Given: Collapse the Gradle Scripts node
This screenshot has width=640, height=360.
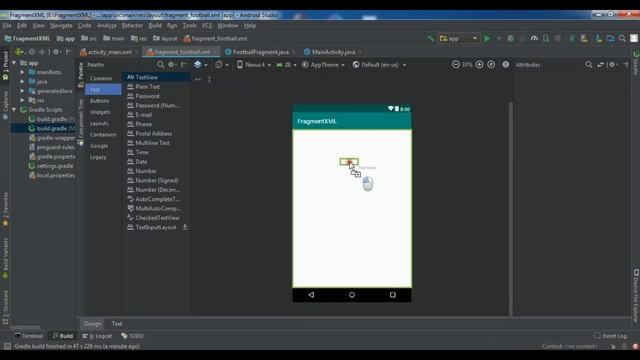Looking at the screenshot, I should point(14,110).
